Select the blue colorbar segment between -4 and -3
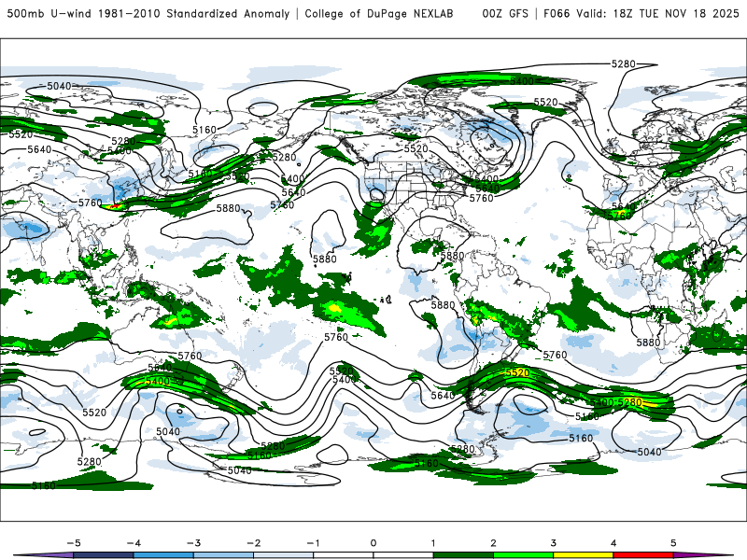Viewport: 747px width, 560px height. pos(163,555)
